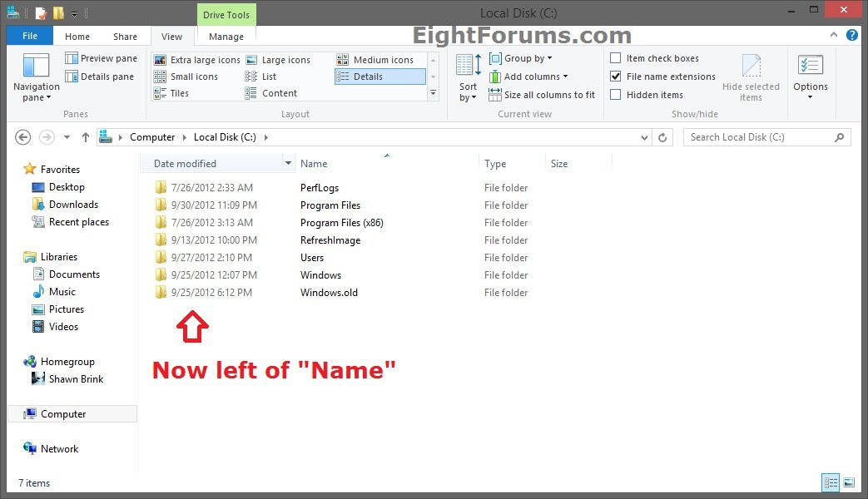Select Downloads in Favorites
This screenshot has height=499, width=868.
pos(73,205)
